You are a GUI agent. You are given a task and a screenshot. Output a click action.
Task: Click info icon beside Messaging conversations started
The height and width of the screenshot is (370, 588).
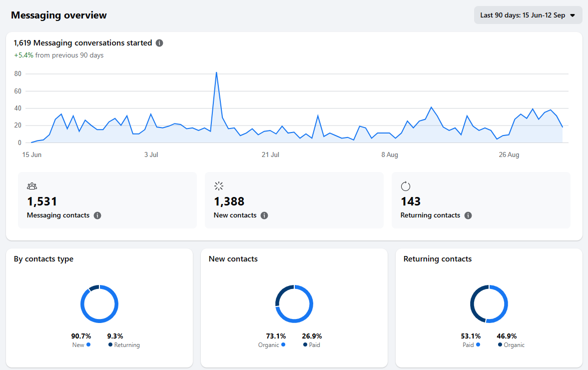click(159, 43)
